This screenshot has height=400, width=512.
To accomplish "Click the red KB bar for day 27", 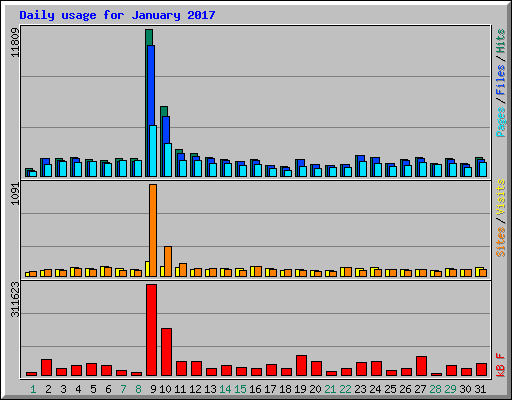I will [422, 366].
